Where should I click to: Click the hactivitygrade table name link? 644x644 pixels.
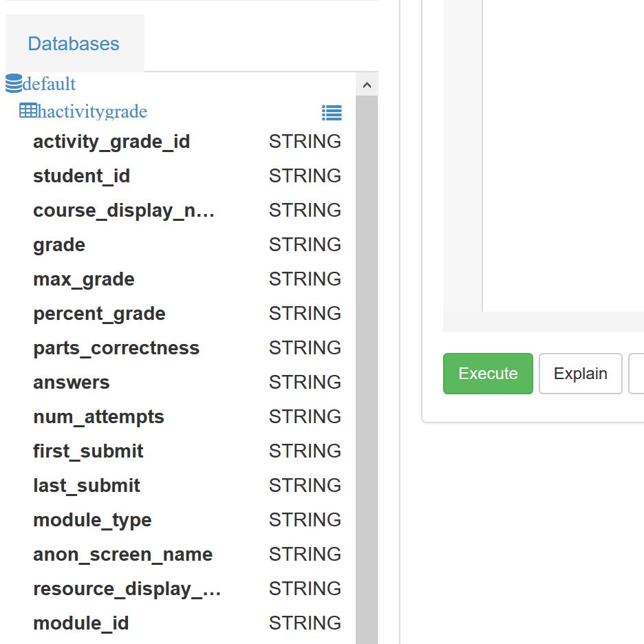[92, 111]
